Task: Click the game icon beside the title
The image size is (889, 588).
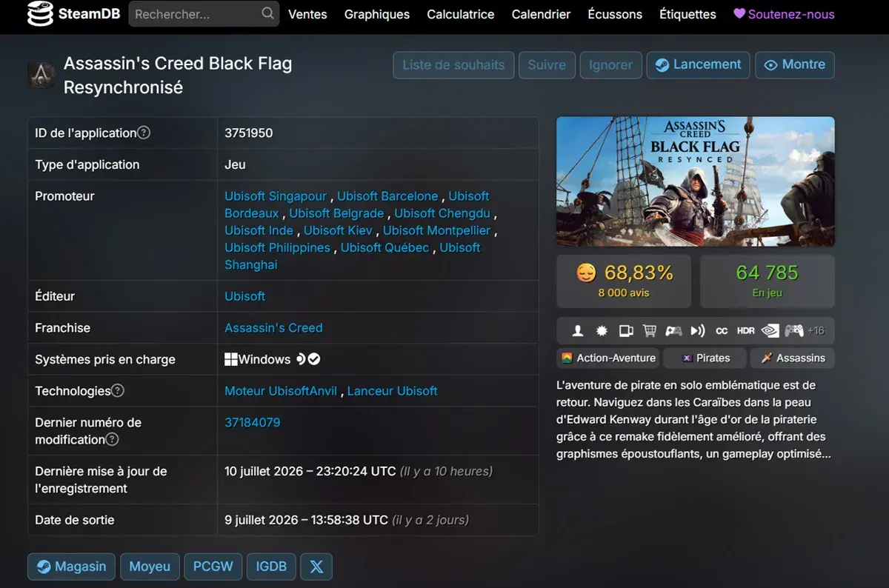Action: click(41, 76)
